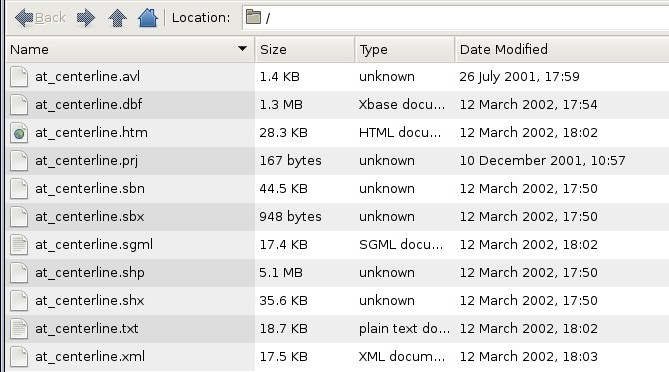Click the at_centerline.sbn file icon
669x372 pixels.
coord(19,189)
